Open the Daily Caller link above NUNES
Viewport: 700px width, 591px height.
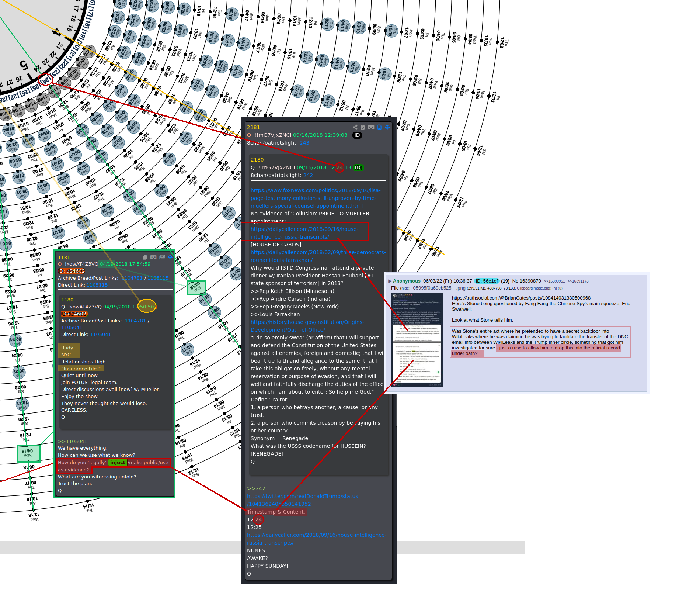click(317, 539)
